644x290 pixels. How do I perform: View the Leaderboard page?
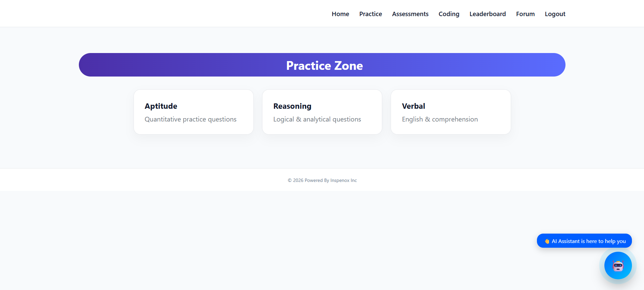tap(487, 14)
